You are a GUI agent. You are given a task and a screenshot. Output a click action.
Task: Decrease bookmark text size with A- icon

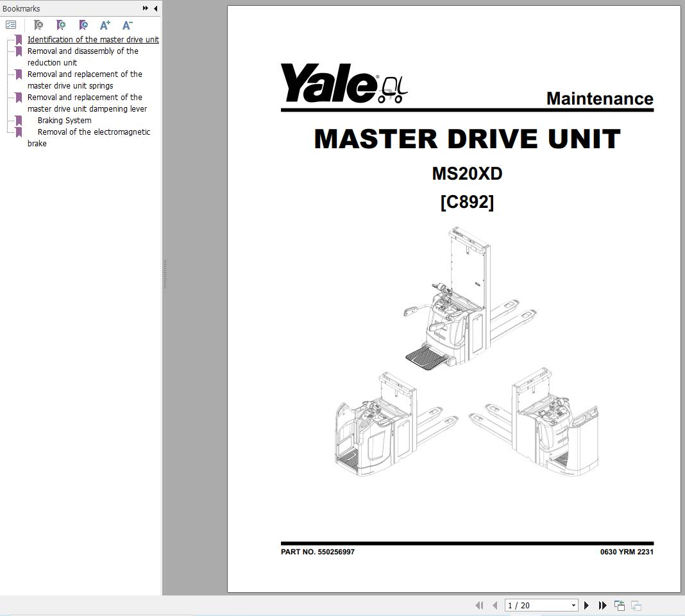pyautogui.click(x=126, y=25)
